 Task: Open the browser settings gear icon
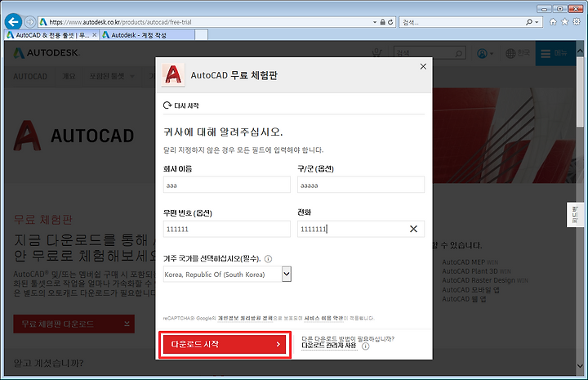pos(577,22)
